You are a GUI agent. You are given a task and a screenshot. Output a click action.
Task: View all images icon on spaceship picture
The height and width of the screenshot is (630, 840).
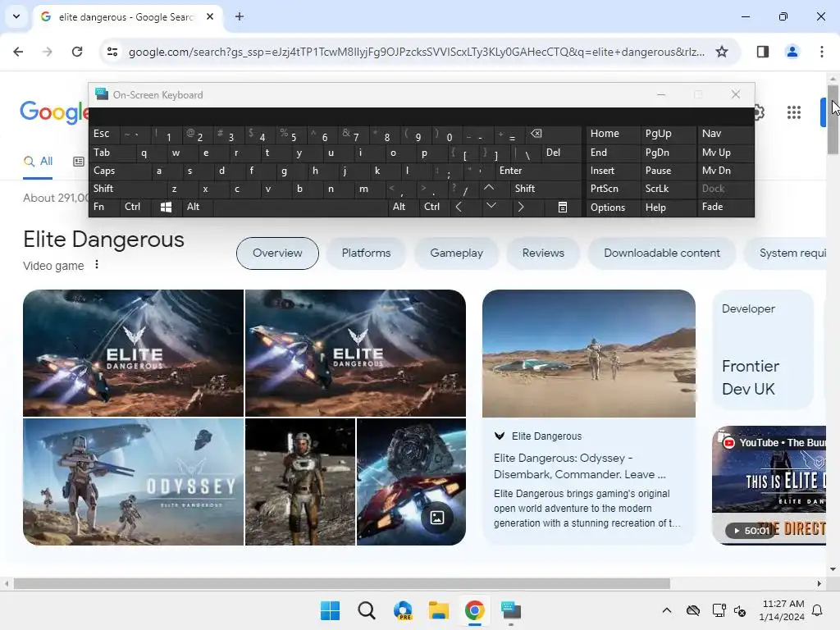click(437, 518)
